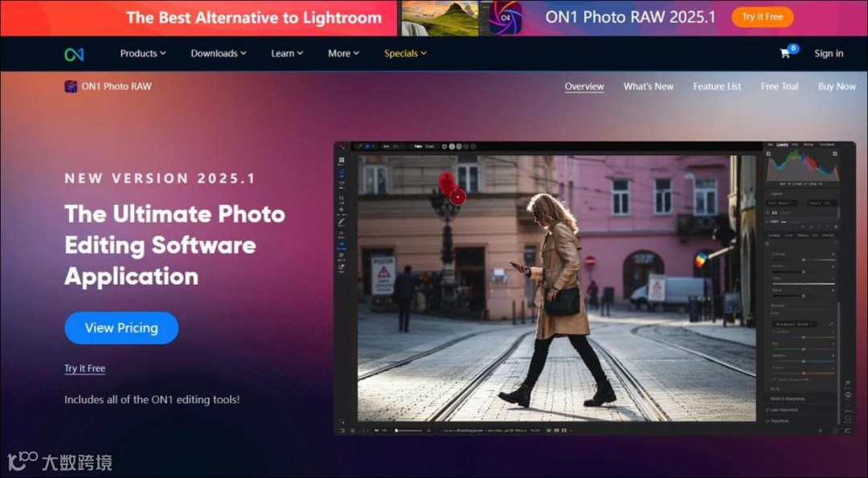Expand the Downloads menu
Image resolution: width=868 pixels, height=478 pixels.
tap(219, 54)
